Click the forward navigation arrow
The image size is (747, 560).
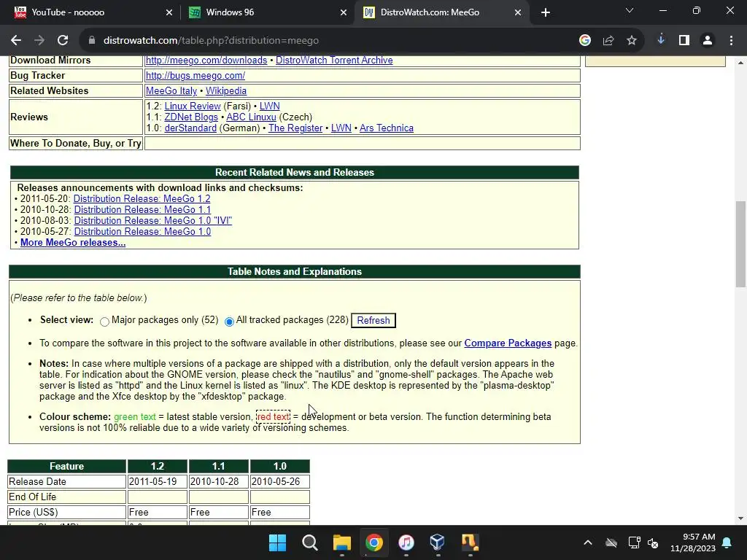[39, 41]
